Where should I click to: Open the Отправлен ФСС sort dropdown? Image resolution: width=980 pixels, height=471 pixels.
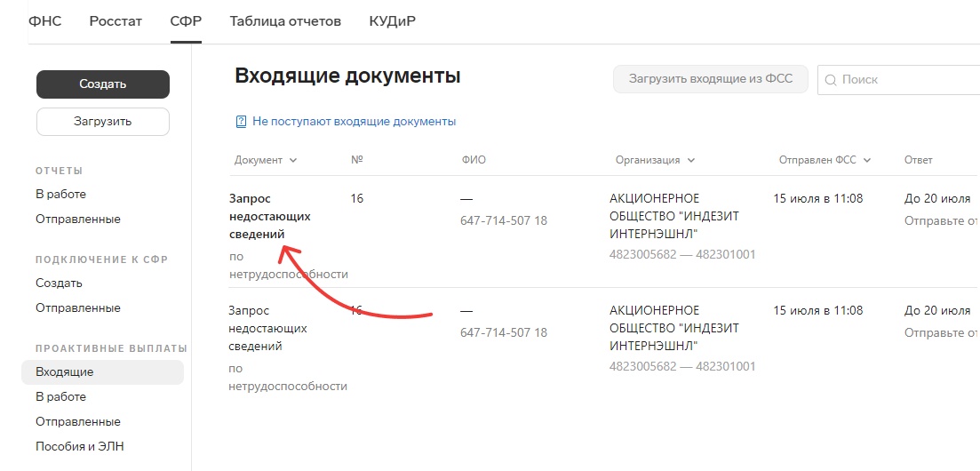(825, 160)
